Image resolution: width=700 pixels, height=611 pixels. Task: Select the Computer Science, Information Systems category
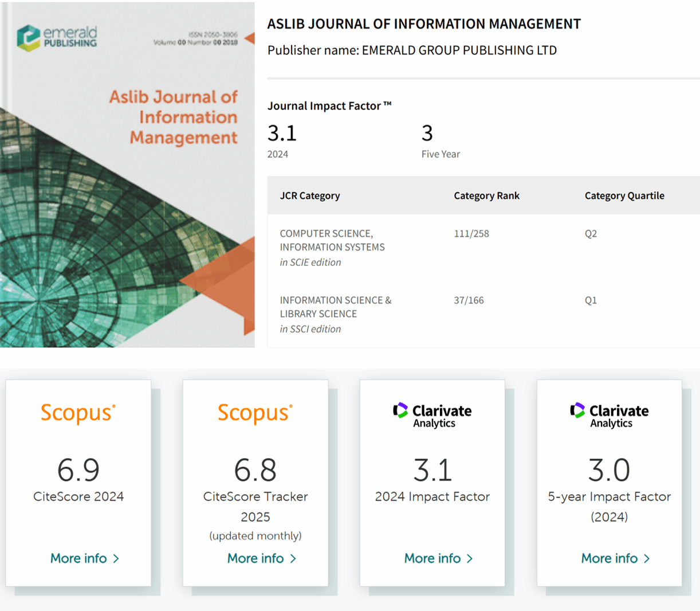(332, 240)
